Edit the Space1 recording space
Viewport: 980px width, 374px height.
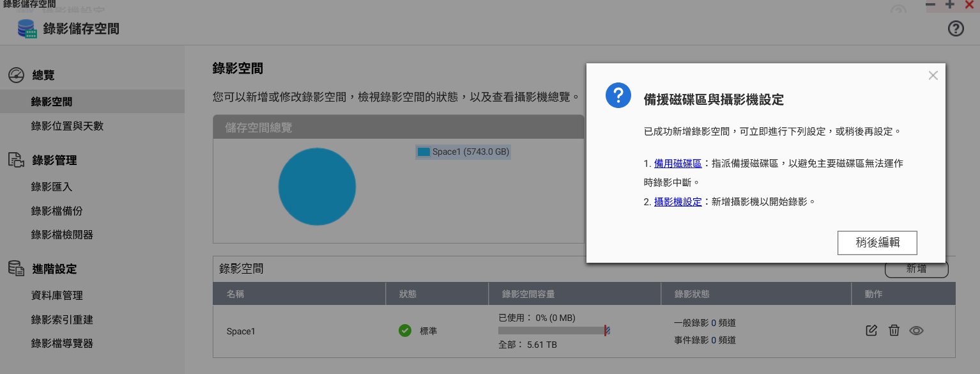click(871, 331)
